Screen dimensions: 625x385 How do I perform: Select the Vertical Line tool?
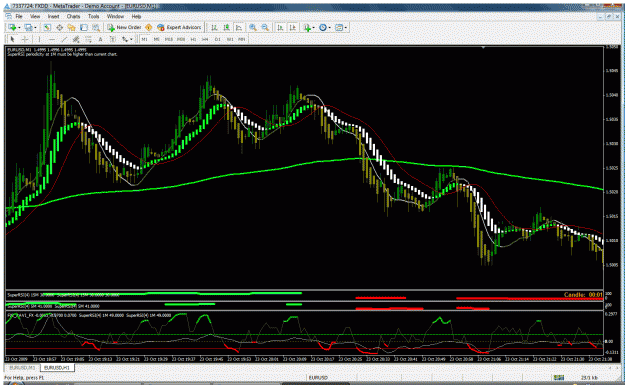(39, 39)
